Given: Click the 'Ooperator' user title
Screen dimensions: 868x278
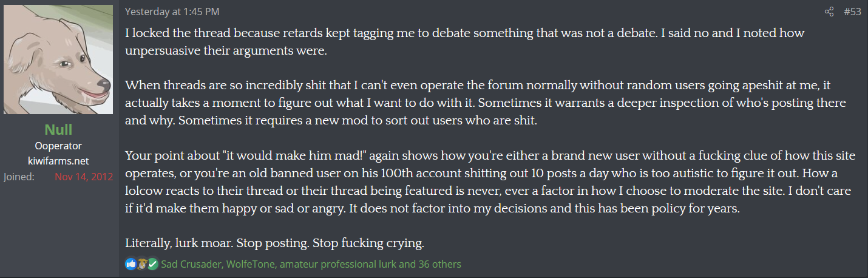Looking at the screenshot, I should click(58, 146).
